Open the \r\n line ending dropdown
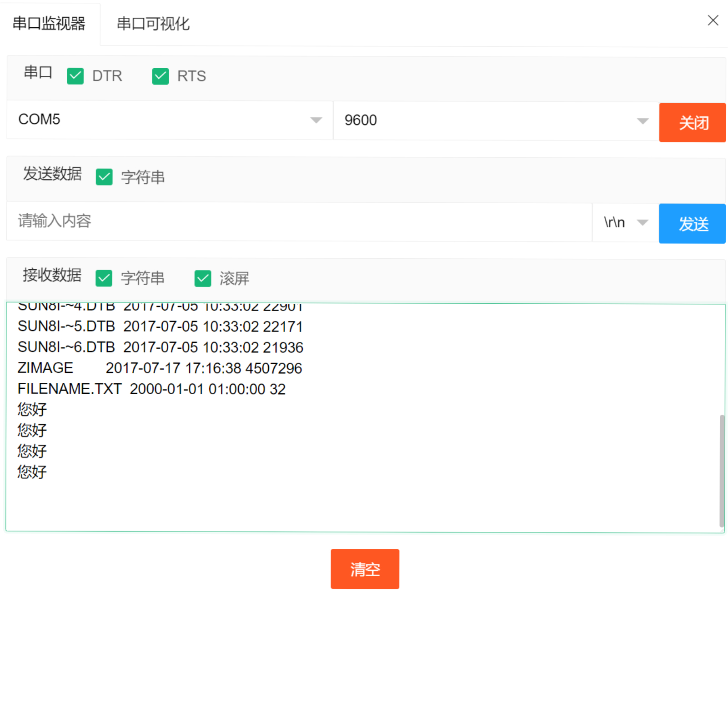This screenshot has width=728, height=728. (625, 222)
